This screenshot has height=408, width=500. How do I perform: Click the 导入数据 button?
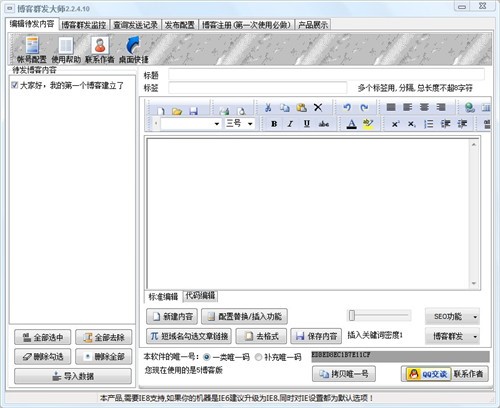pos(73,376)
